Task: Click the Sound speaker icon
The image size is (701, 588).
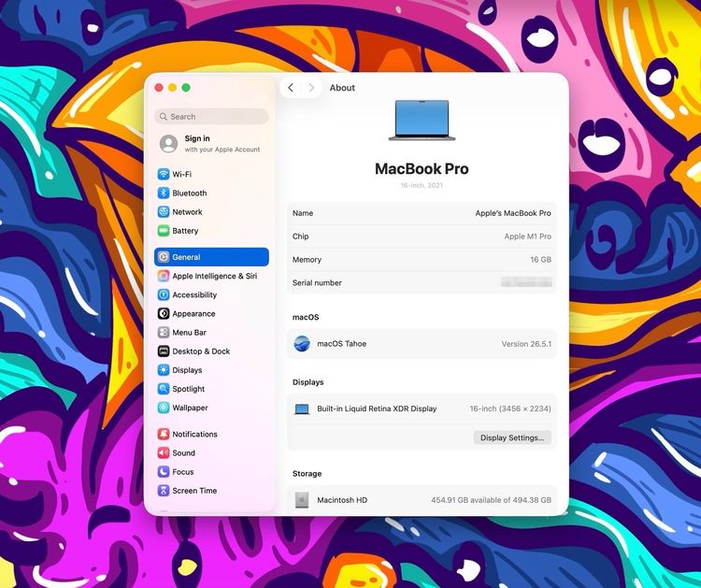Action: click(x=164, y=452)
